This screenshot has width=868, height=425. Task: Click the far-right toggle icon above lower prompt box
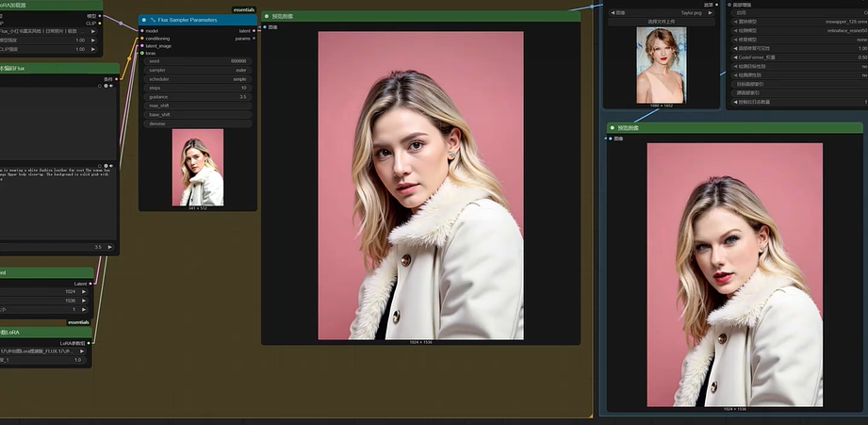pos(110,166)
